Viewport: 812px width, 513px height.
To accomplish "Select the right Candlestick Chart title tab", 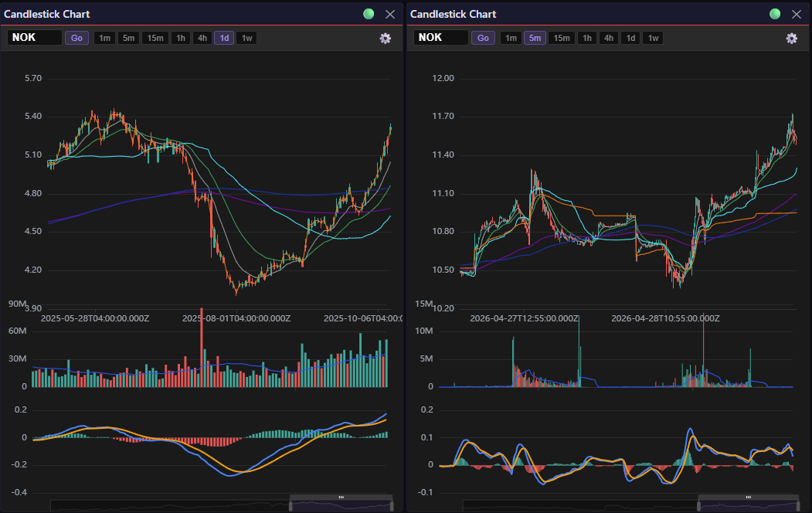I will (x=454, y=14).
